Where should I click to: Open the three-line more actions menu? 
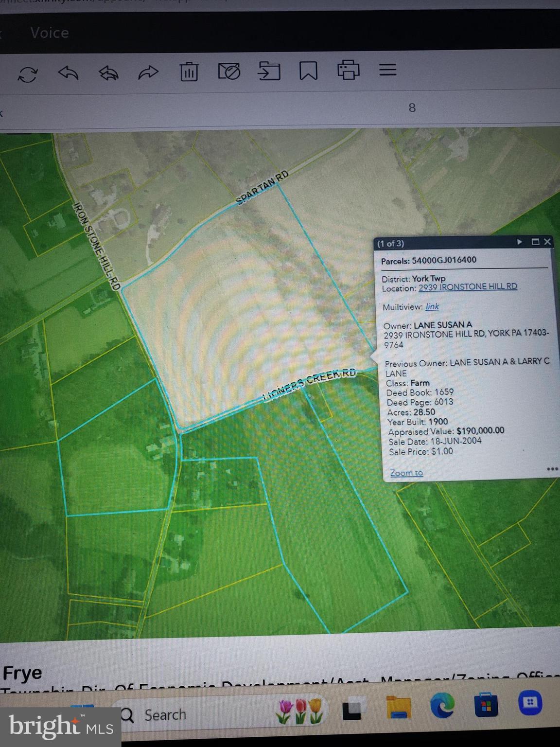click(387, 70)
